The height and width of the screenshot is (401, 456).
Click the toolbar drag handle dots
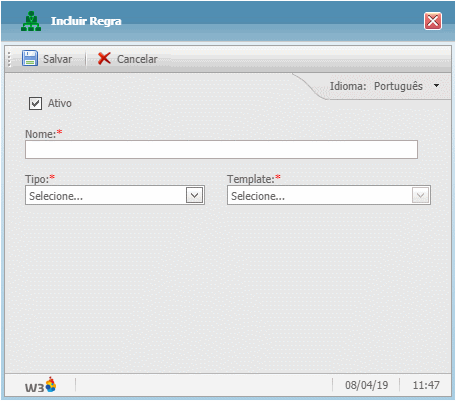9,59
